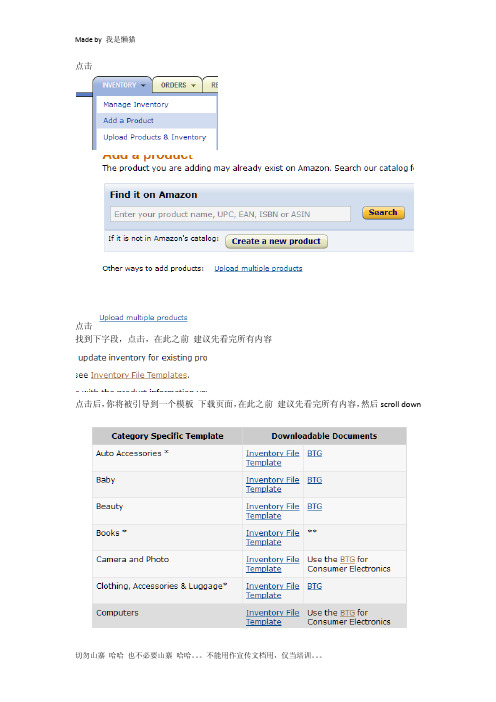The image size is (496, 702).
Task: Click the update inventory for existing text
Action: coord(142,358)
